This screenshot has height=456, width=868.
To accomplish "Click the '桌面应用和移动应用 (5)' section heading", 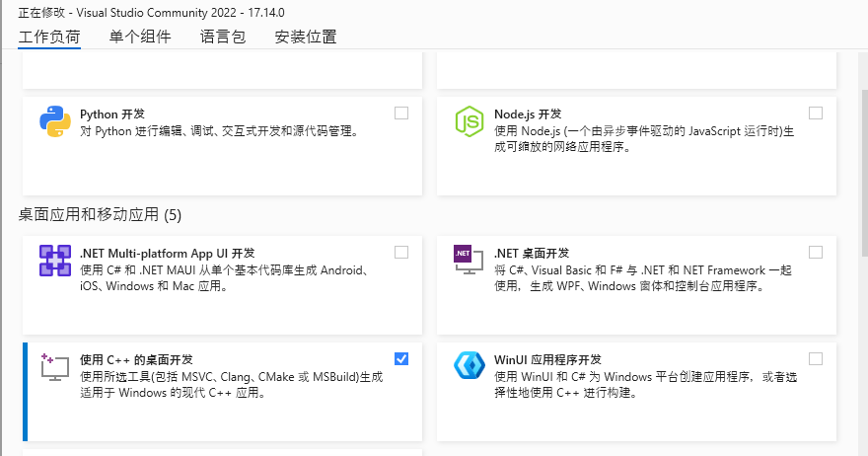I will pos(100,214).
